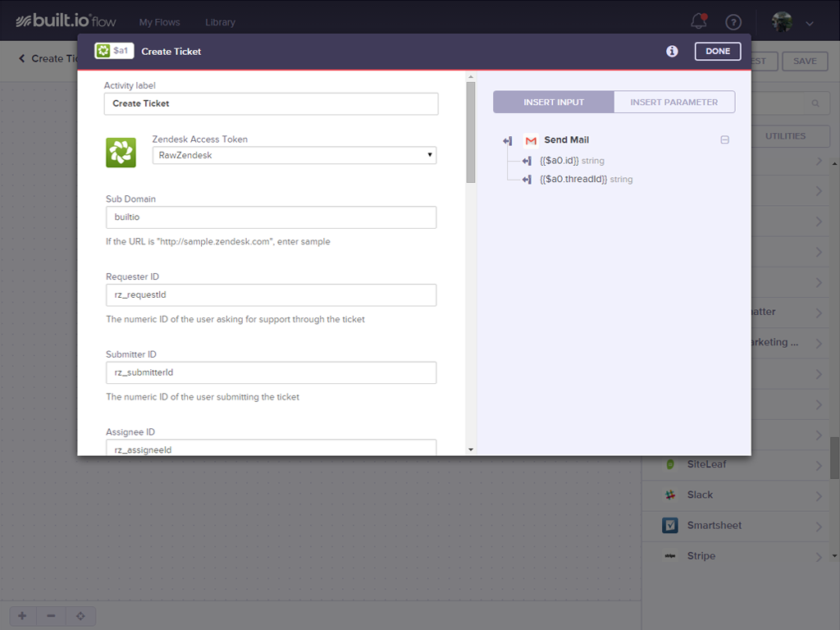This screenshot has width=840, height=630.
Task: Select the Insert Input tab
Action: point(554,102)
